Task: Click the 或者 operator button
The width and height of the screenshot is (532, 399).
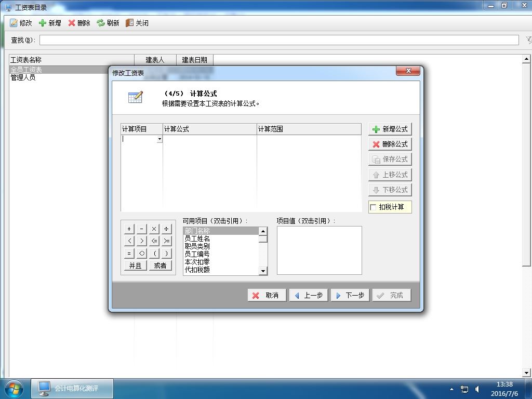Action: point(160,265)
